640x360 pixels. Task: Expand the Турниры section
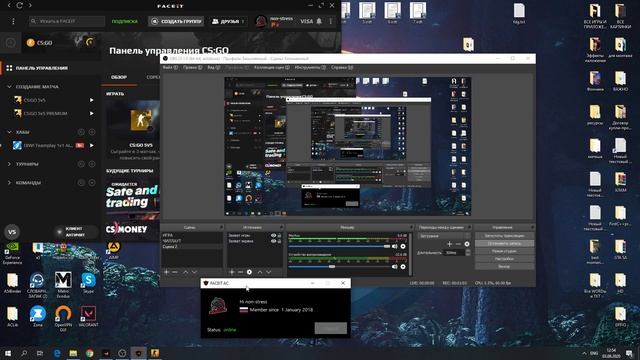pyautogui.click(x=9, y=164)
